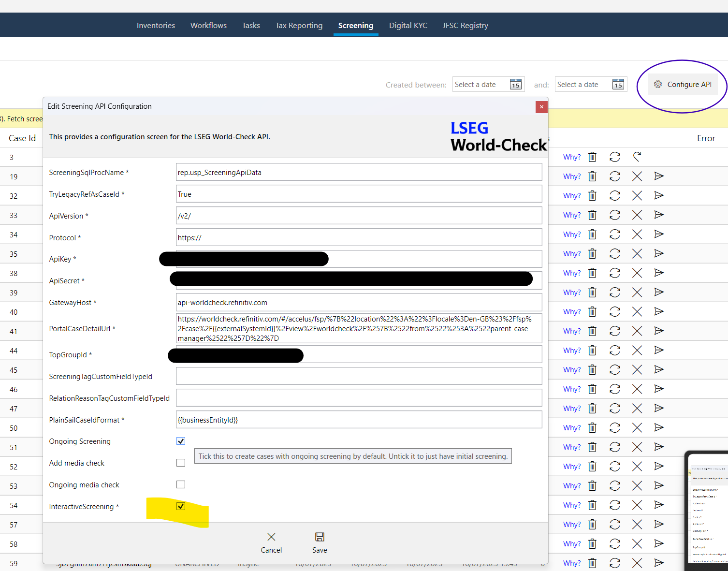Screen dimensions: 728x571
Task: Edit the PortalCaseDetailUrl text area
Action: [x=359, y=329]
